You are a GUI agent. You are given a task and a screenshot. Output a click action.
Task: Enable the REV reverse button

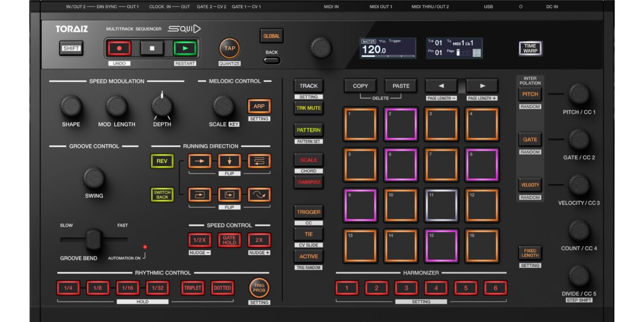point(162,161)
